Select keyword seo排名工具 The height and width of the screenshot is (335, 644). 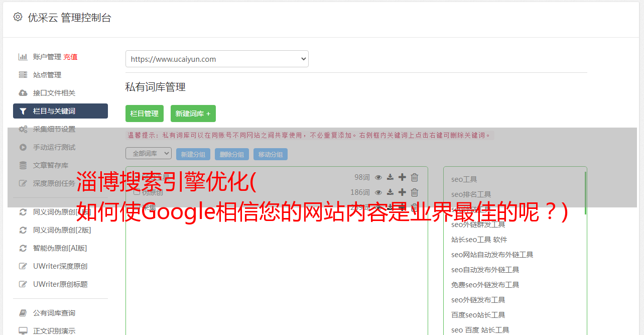471,194
